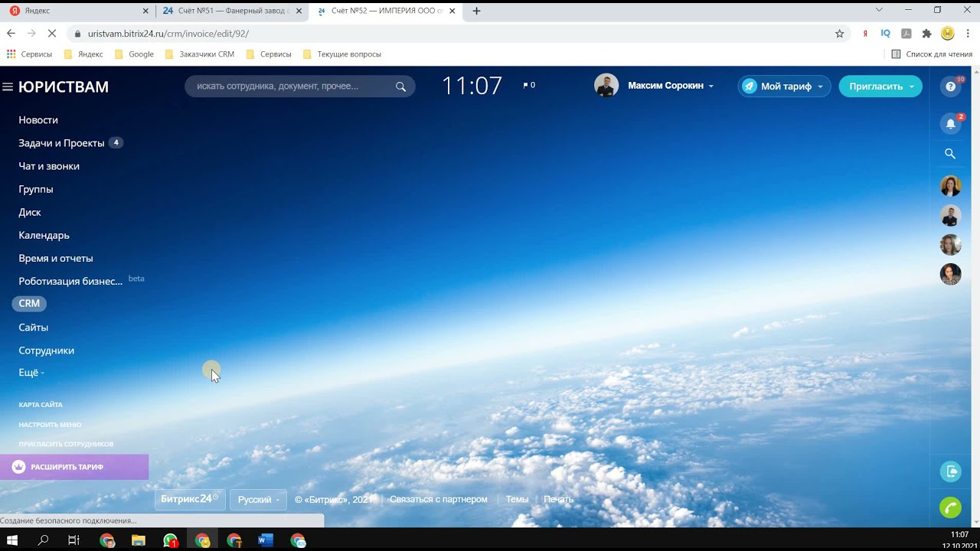The height and width of the screenshot is (551, 980).
Task: Open Windows taskbar search
Action: [44, 540]
